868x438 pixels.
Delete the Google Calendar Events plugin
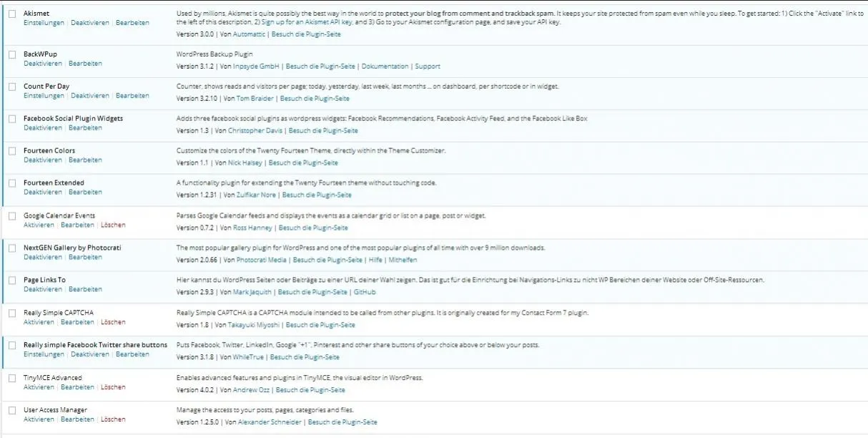pos(113,225)
